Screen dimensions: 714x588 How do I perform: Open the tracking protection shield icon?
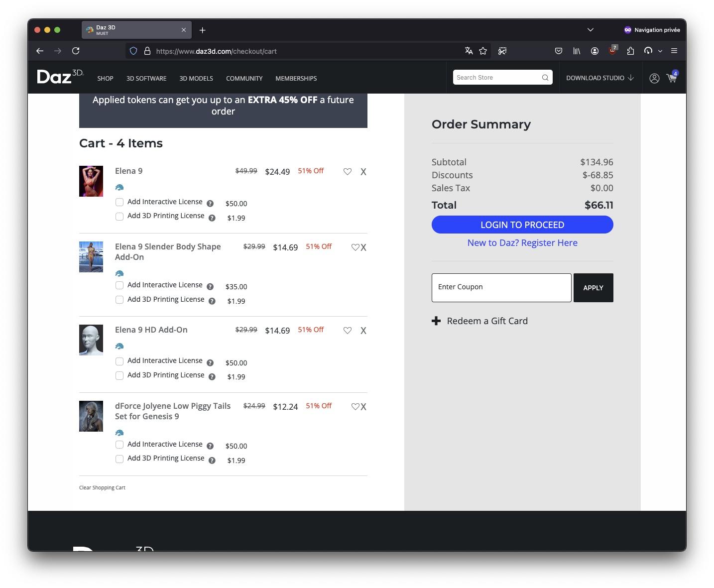pyautogui.click(x=133, y=51)
